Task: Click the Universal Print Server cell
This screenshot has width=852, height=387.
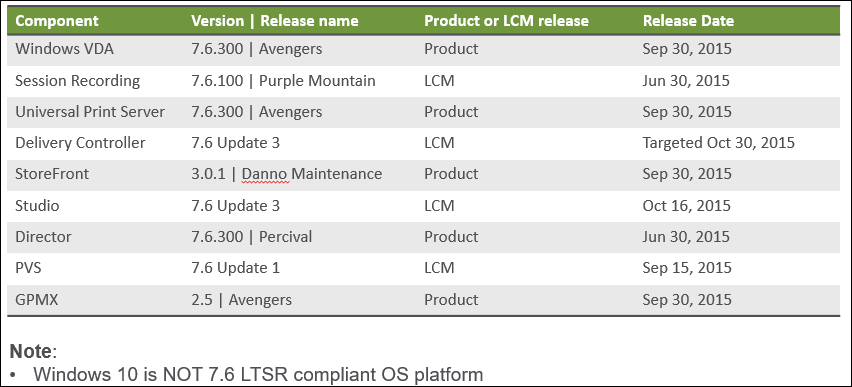Action: 90,112
